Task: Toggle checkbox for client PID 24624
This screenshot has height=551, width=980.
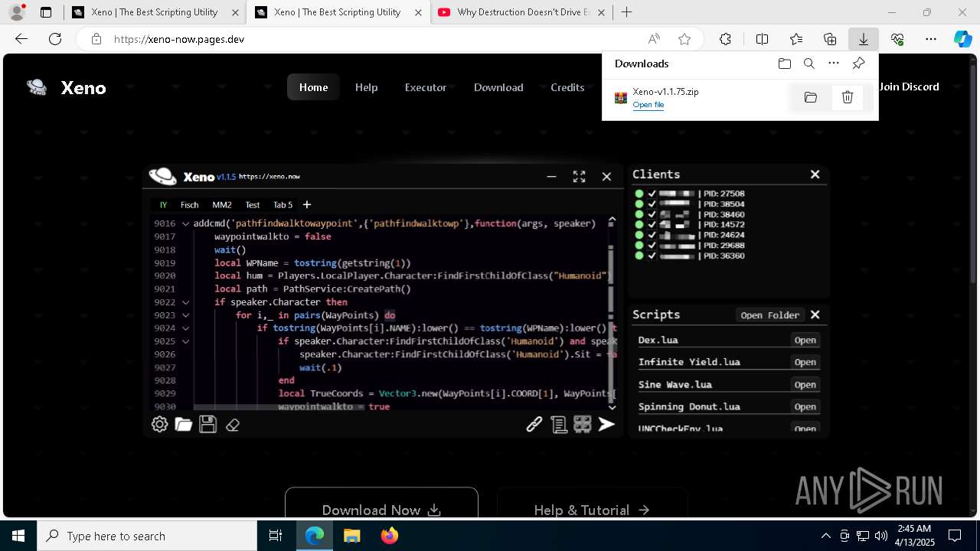Action: tap(652, 236)
